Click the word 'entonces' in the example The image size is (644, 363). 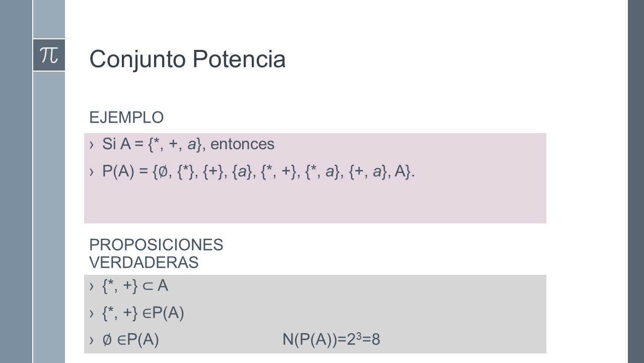coord(243,145)
